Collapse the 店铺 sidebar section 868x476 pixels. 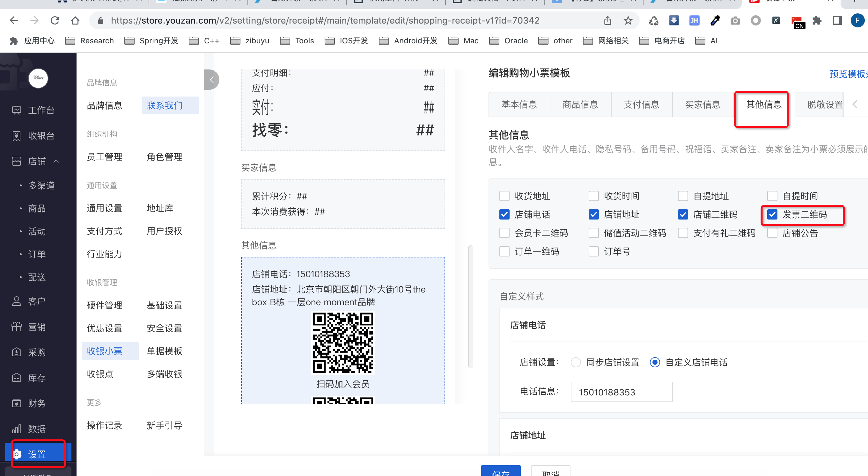[x=56, y=161]
